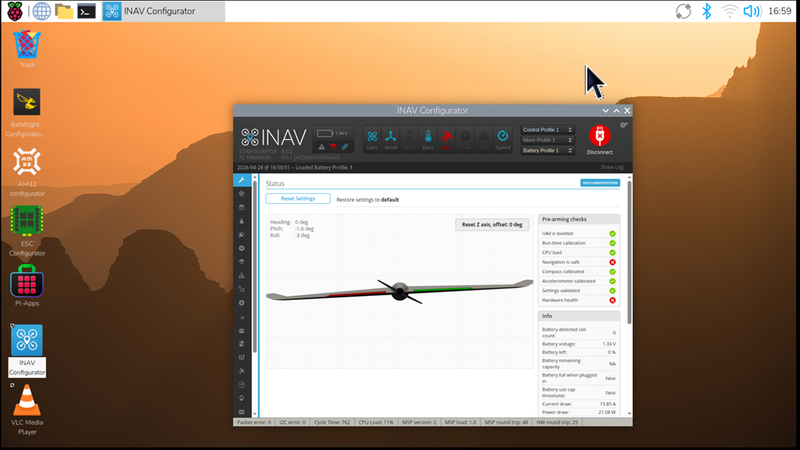Image resolution: width=800 pixels, height=450 pixels.
Task: Click the Gyro sensor icon
Action: tap(371, 138)
